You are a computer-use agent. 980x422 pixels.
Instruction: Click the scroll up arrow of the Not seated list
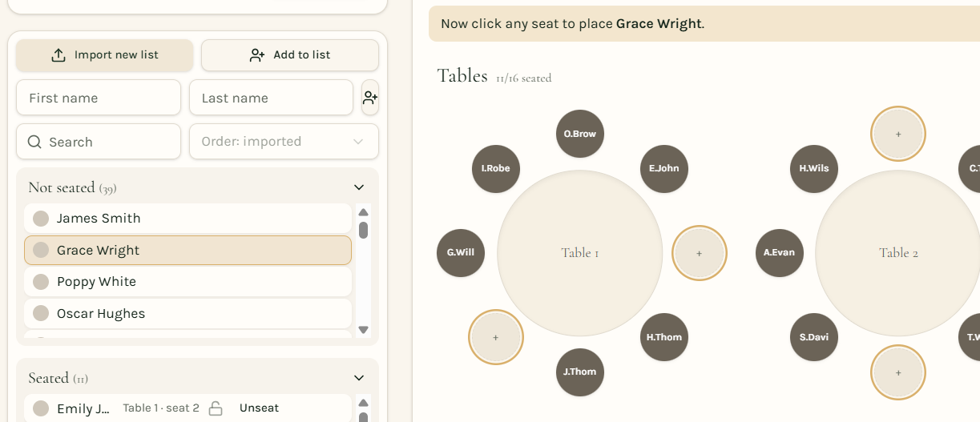[363, 212]
